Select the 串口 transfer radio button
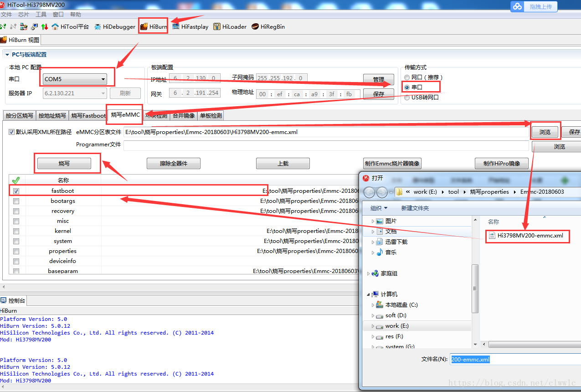This screenshot has height=392, width=581. (x=407, y=87)
